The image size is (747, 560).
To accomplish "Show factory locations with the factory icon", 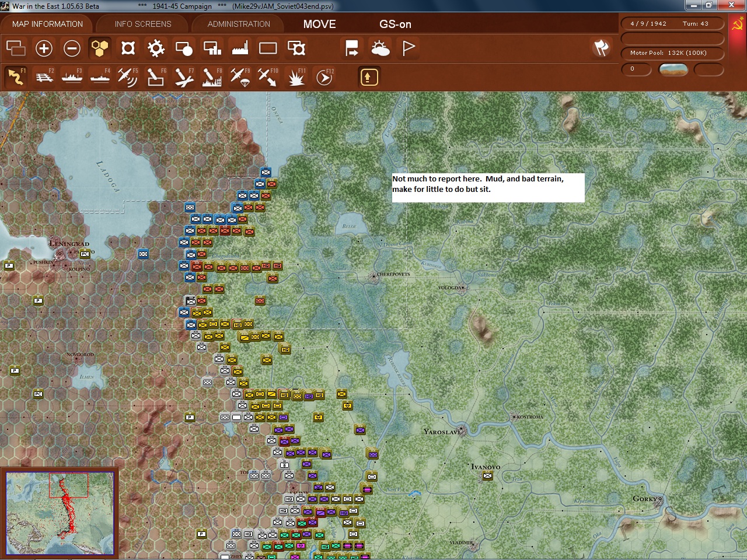I will pyautogui.click(x=240, y=48).
